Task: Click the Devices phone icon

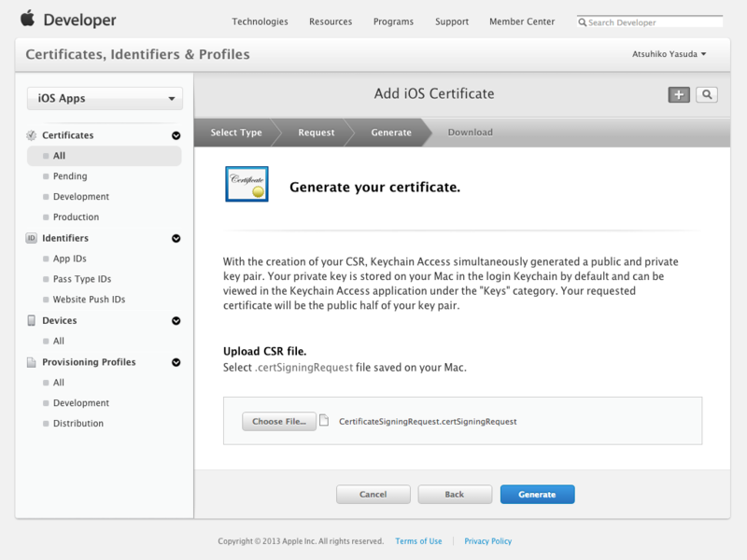Action: point(32,320)
